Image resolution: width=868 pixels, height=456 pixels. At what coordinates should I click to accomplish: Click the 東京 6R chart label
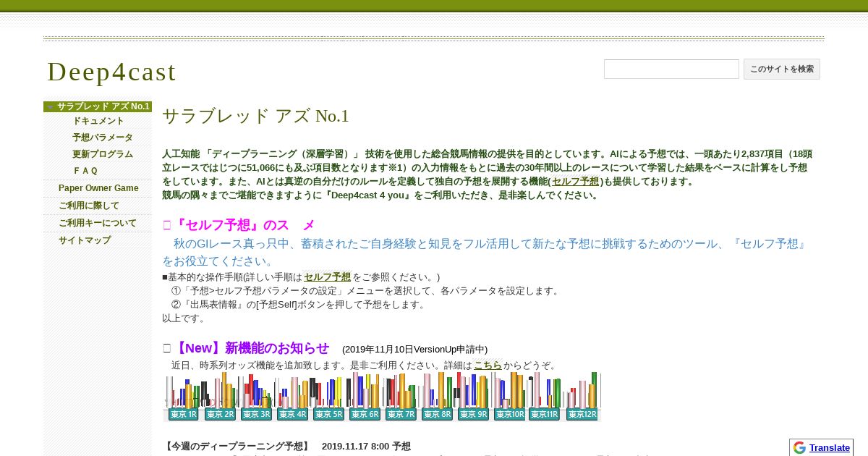pos(364,414)
